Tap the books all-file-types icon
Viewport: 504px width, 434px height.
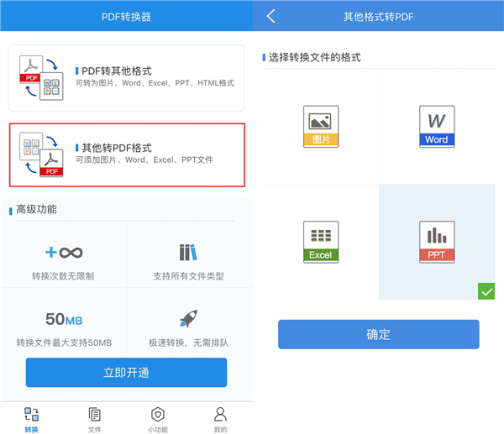188,252
